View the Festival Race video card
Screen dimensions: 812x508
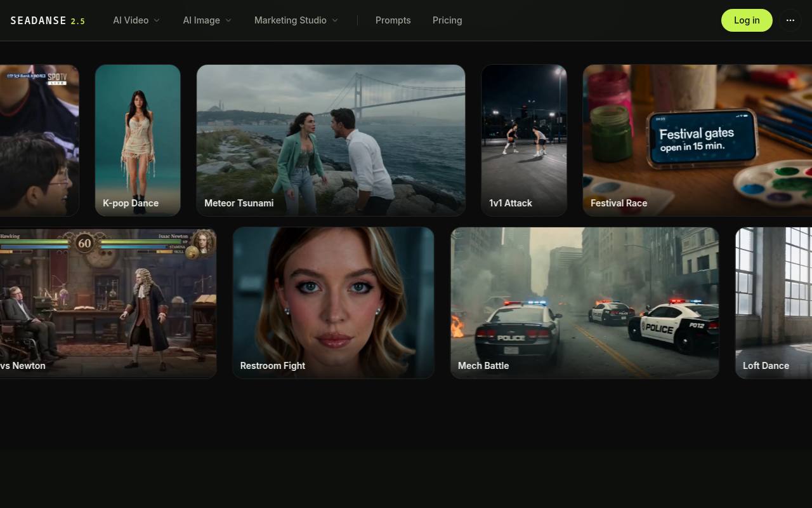[x=698, y=140]
